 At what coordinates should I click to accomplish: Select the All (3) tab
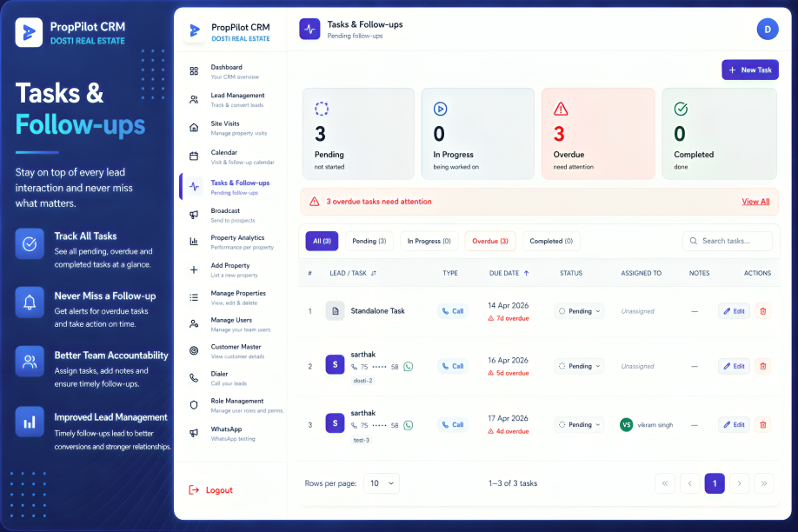pyautogui.click(x=322, y=241)
